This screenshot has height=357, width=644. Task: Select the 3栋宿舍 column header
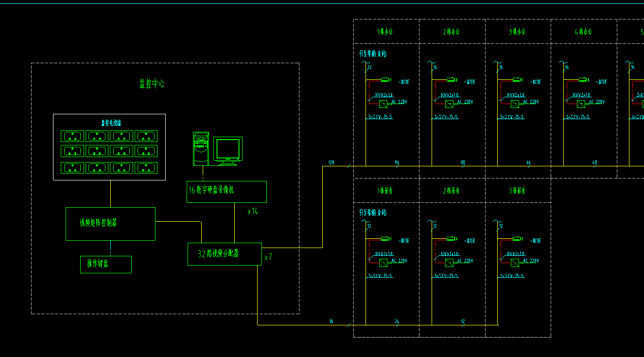(x=517, y=191)
